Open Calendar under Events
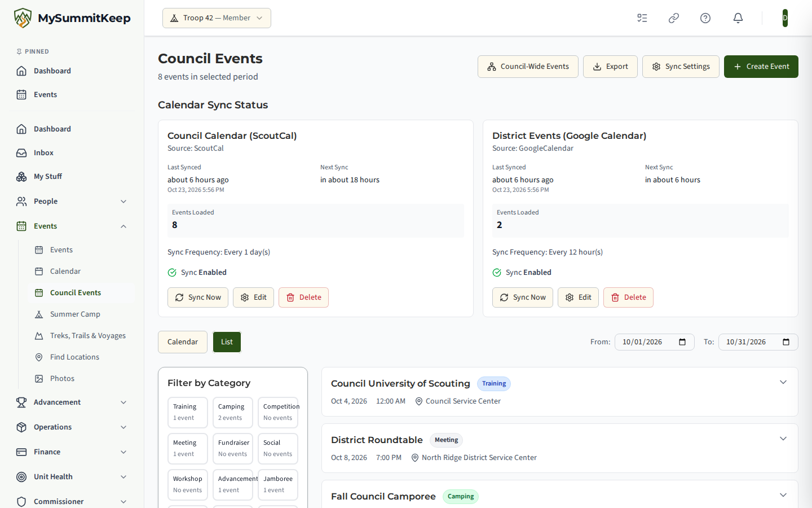The image size is (812, 508). [81, 271]
